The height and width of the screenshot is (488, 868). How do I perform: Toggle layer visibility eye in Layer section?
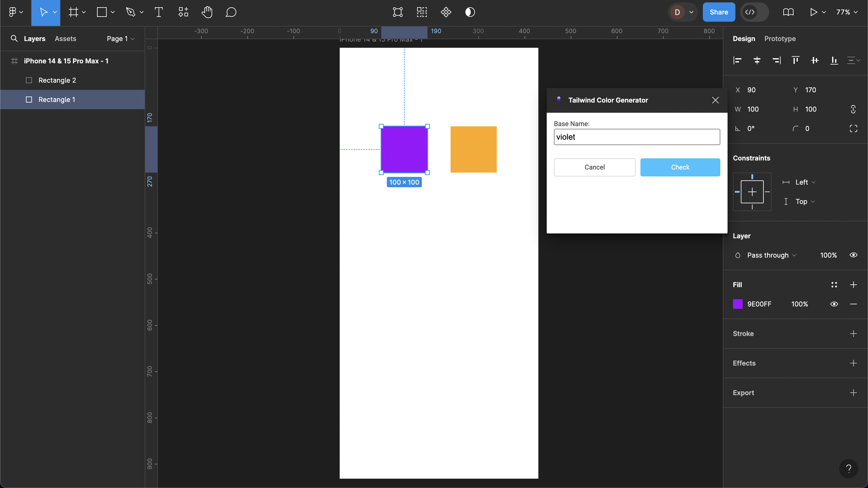pos(853,255)
